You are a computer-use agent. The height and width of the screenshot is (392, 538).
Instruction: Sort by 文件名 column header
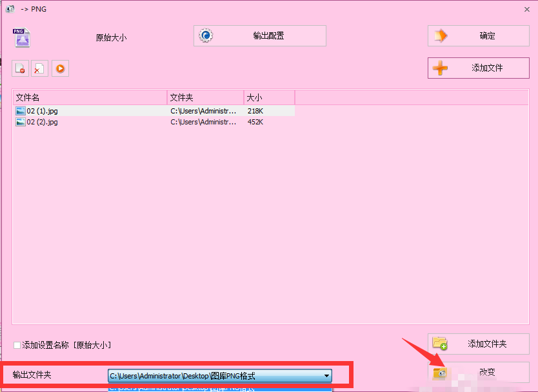90,97
